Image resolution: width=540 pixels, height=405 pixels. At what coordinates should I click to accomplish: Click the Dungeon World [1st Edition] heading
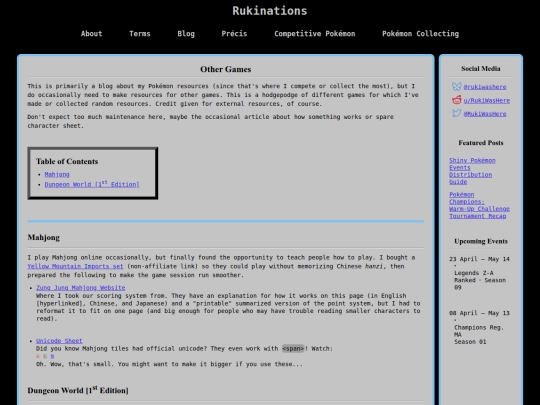(x=78, y=390)
